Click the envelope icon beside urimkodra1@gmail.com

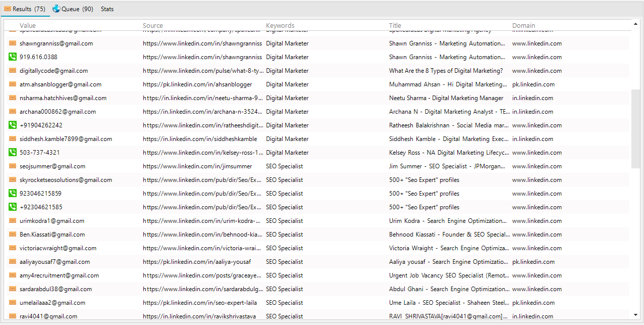point(13,221)
